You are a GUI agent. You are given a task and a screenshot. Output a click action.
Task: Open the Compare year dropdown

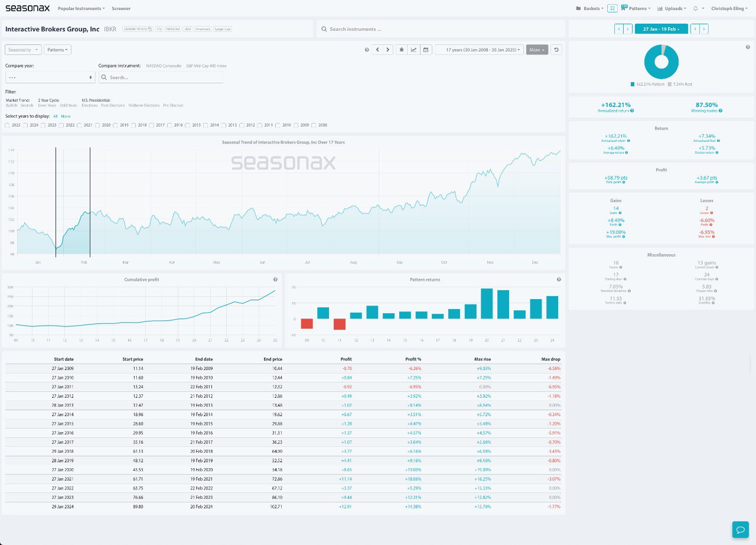(50, 77)
